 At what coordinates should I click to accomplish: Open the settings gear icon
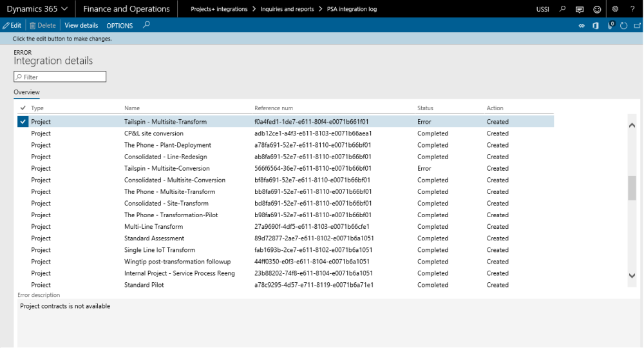click(615, 8)
